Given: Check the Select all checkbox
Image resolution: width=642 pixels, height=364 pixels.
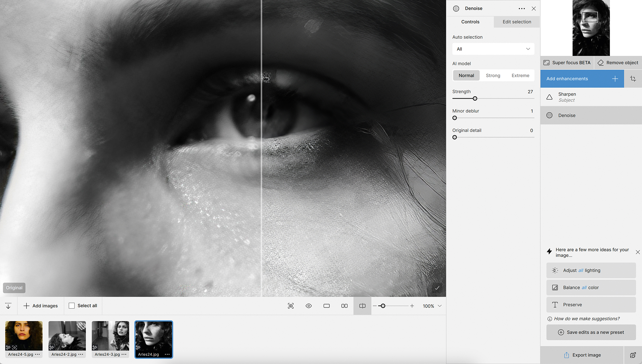Looking at the screenshot, I should [72, 306].
